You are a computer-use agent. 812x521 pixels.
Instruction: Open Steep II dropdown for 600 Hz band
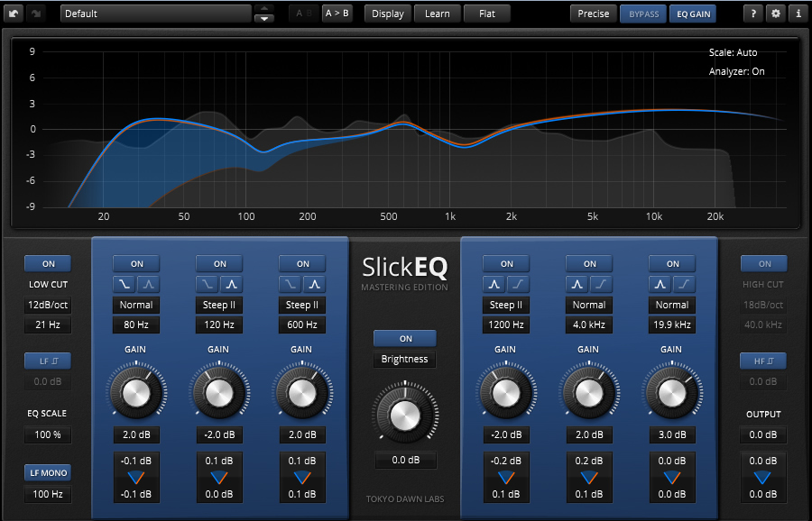coord(302,305)
